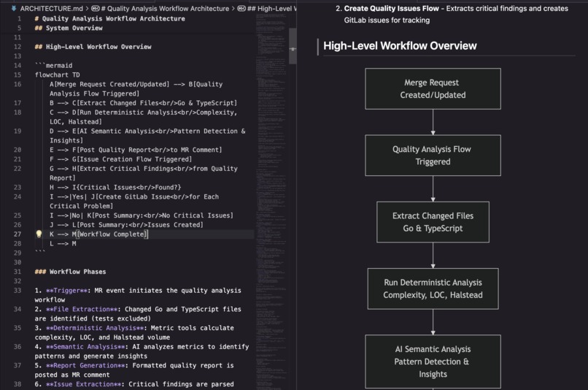
Task: Click the 'flowchart TD' line
Action: [x=58, y=74]
